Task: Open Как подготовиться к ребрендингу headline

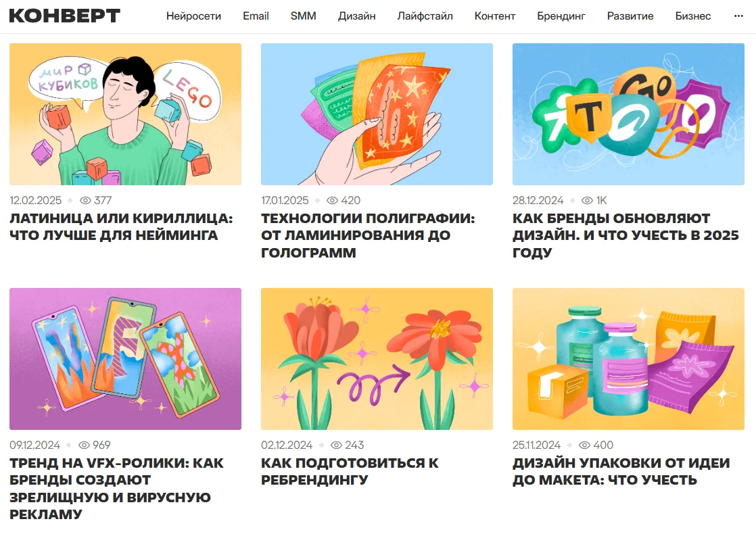Action: point(350,471)
